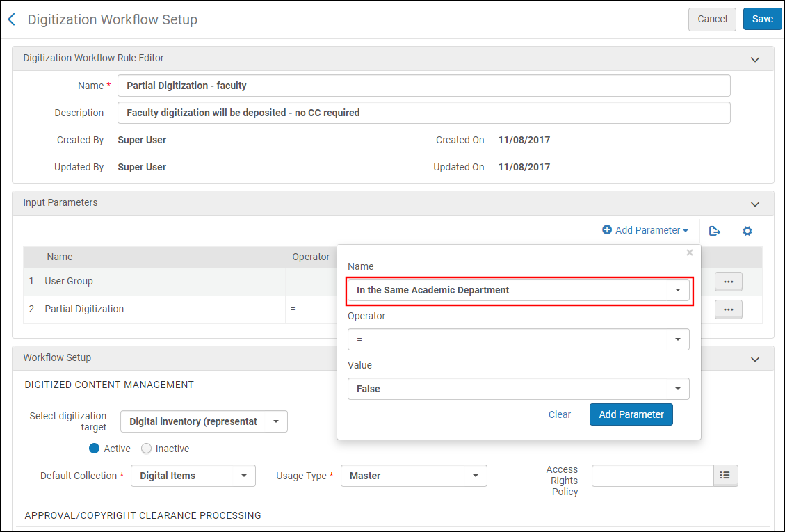Open row actions for User Group
Viewport: 785px width, 532px height.
coord(728,282)
